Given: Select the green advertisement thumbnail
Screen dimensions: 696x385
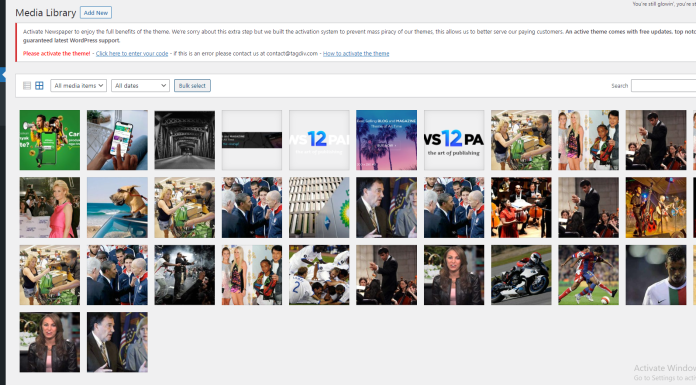Looking at the screenshot, I should coord(50,140).
